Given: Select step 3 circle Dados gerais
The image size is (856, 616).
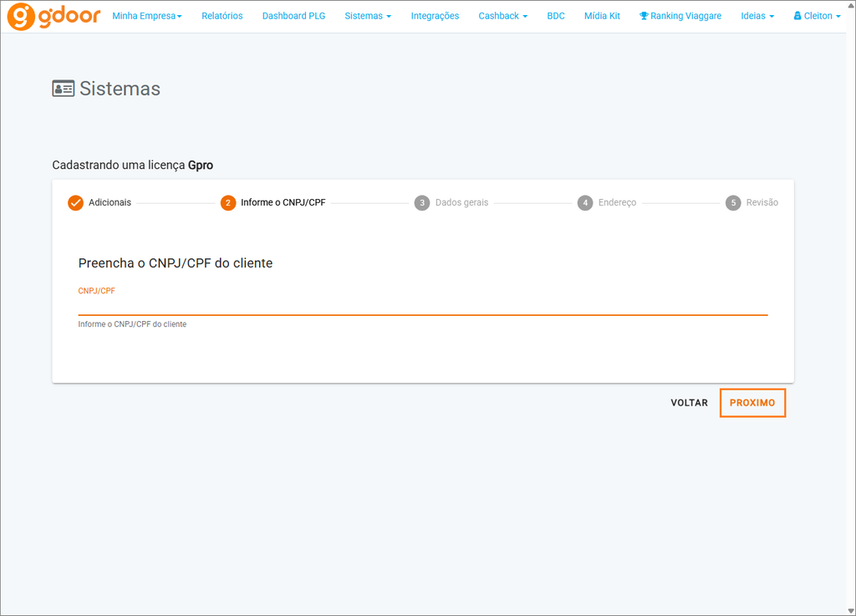Looking at the screenshot, I should click(422, 202).
